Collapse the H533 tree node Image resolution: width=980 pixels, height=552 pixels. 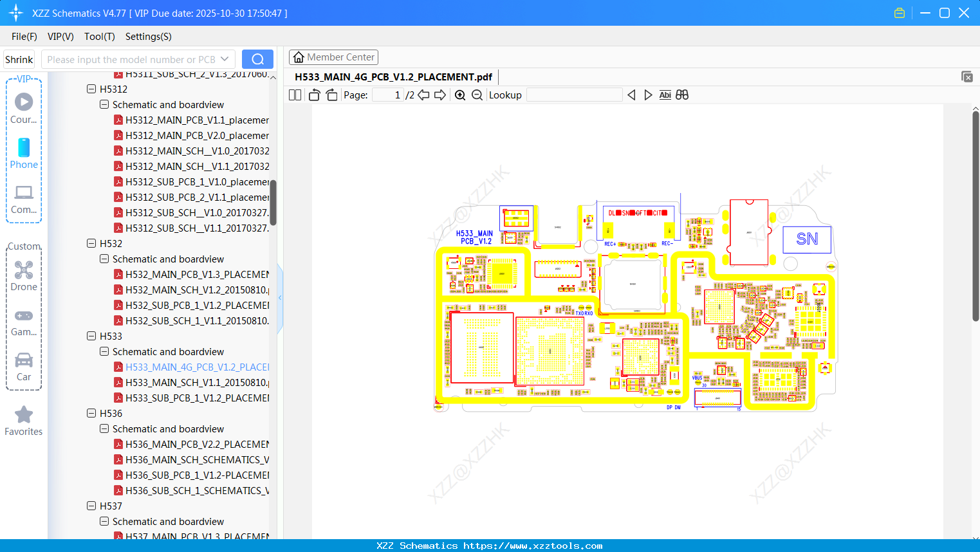91,336
